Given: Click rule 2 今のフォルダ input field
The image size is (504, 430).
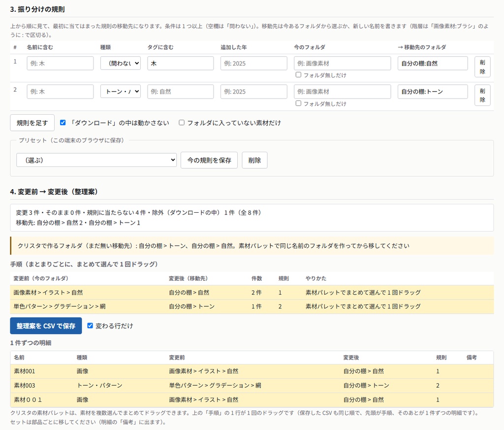Looking at the screenshot, I should tap(343, 92).
